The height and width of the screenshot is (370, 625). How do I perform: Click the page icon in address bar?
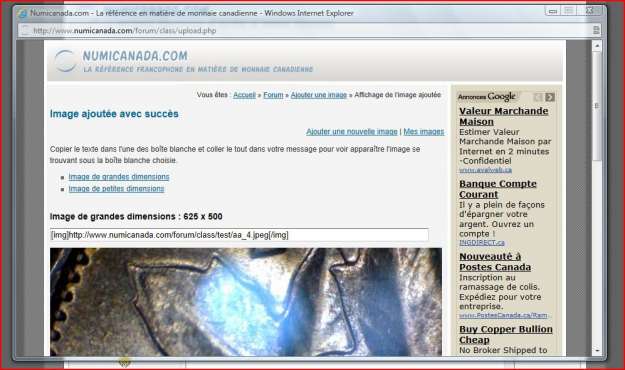coord(26,30)
